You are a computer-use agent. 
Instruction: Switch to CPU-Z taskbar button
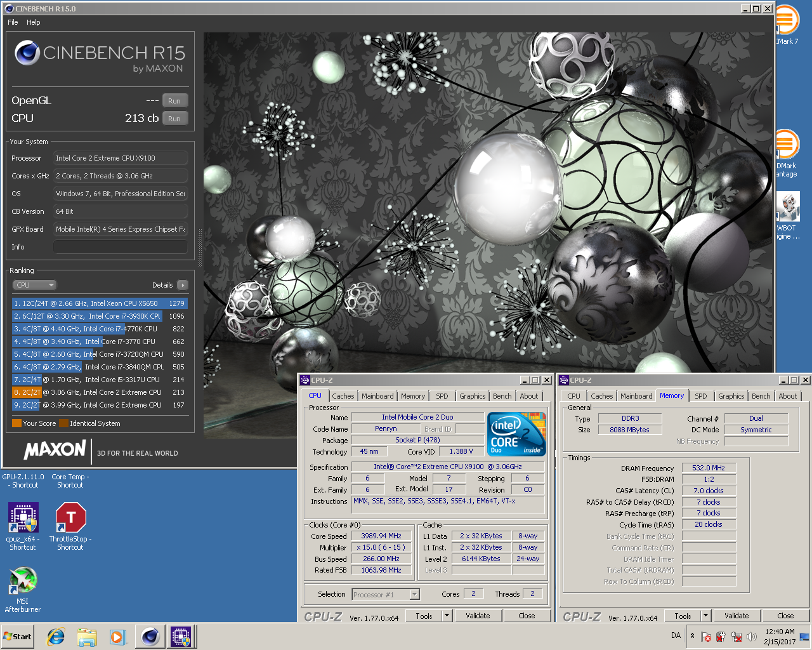click(x=181, y=637)
